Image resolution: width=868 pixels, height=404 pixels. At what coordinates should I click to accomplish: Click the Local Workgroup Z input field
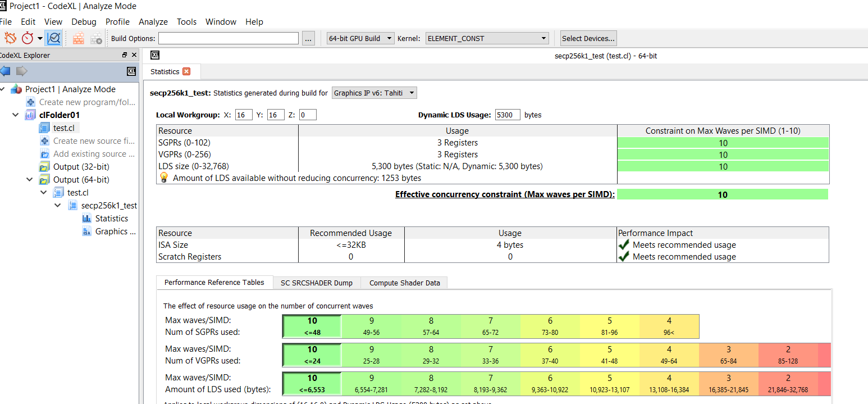pyautogui.click(x=308, y=115)
